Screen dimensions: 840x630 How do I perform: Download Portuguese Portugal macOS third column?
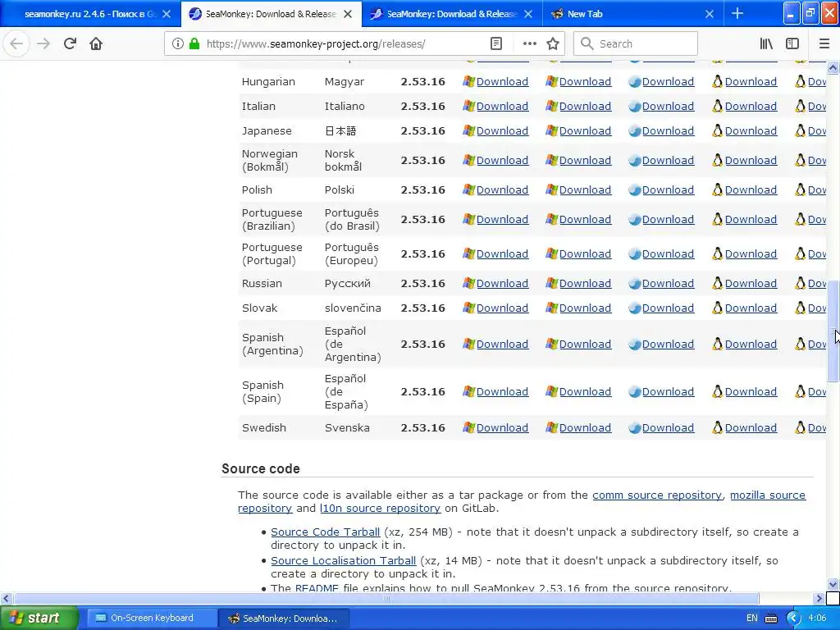coord(668,254)
